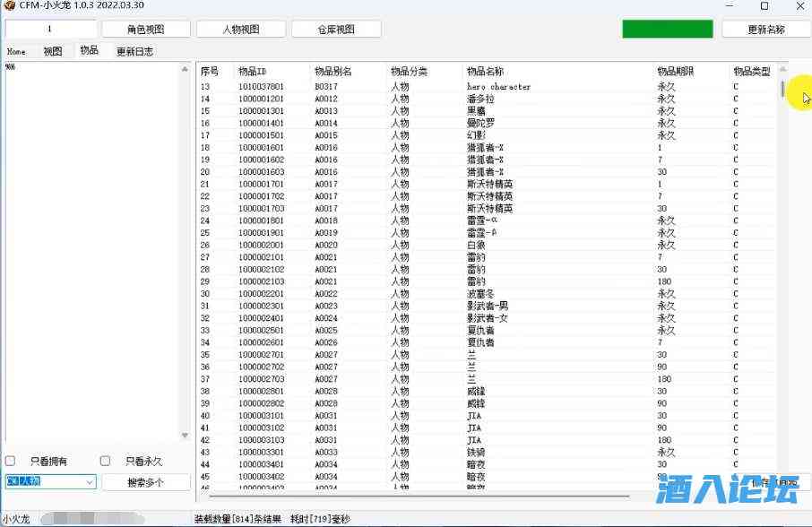Click the left panel scroll-down arrow
Image resolution: width=812 pixels, height=527 pixels.
pyautogui.click(x=186, y=436)
